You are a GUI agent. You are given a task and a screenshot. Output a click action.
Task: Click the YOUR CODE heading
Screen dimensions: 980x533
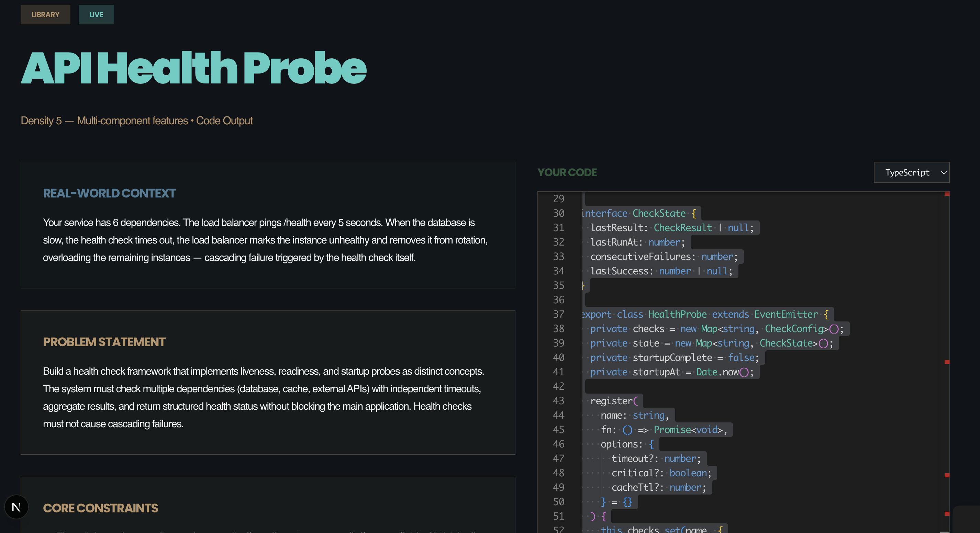tap(567, 173)
